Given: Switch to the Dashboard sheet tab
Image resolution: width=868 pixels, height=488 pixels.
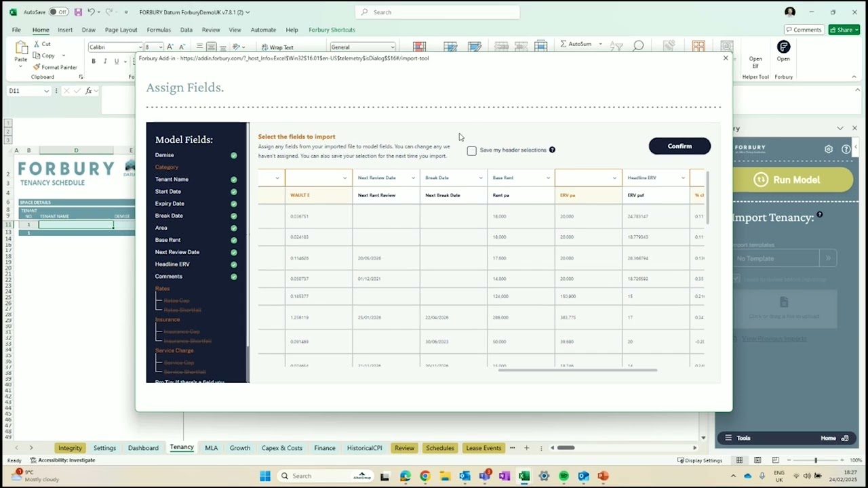Looking at the screenshot, I should pyautogui.click(x=143, y=448).
